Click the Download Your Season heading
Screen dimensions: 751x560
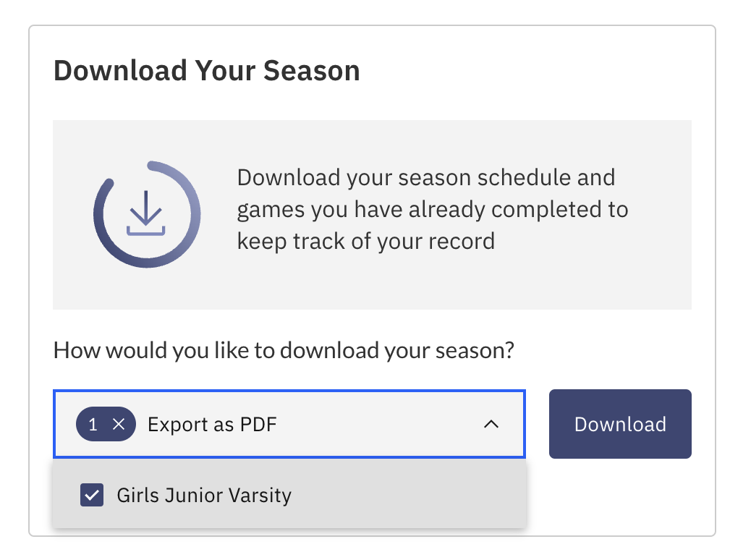tap(207, 69)
